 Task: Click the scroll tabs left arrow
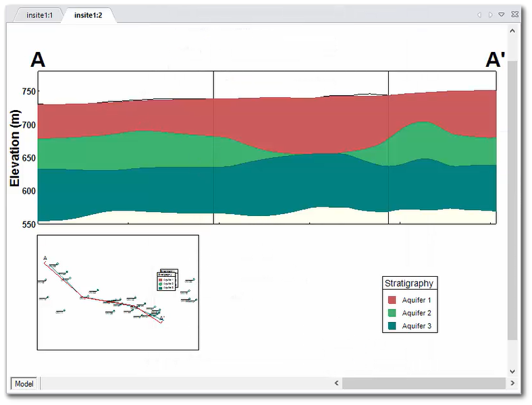(x=479, y=15)
